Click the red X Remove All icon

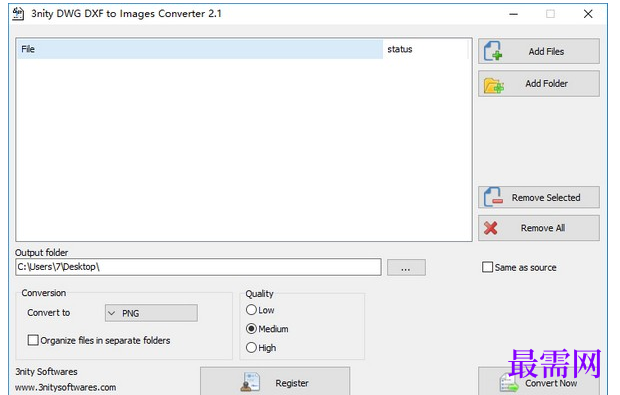[x=491, y=228]
